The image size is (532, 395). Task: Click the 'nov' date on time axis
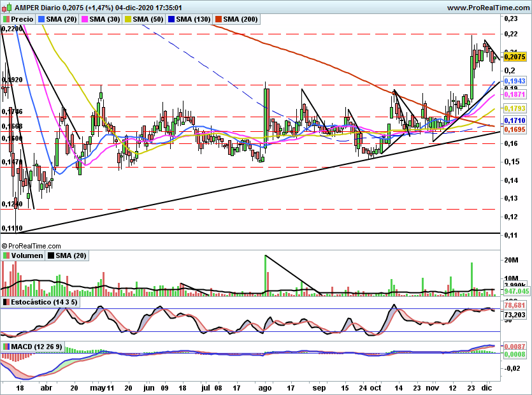[432, 388]
